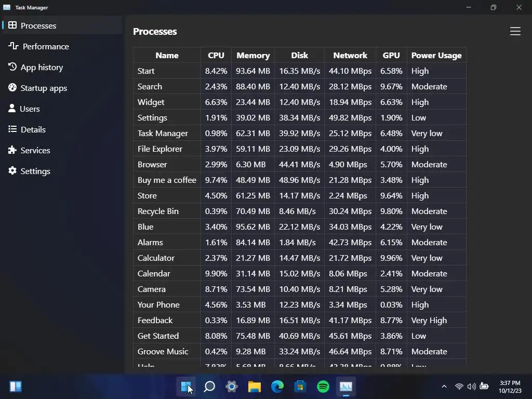Click the volume speaker icon in tray
The width and height of the screenshot is (532, 399).
(472, 387)
